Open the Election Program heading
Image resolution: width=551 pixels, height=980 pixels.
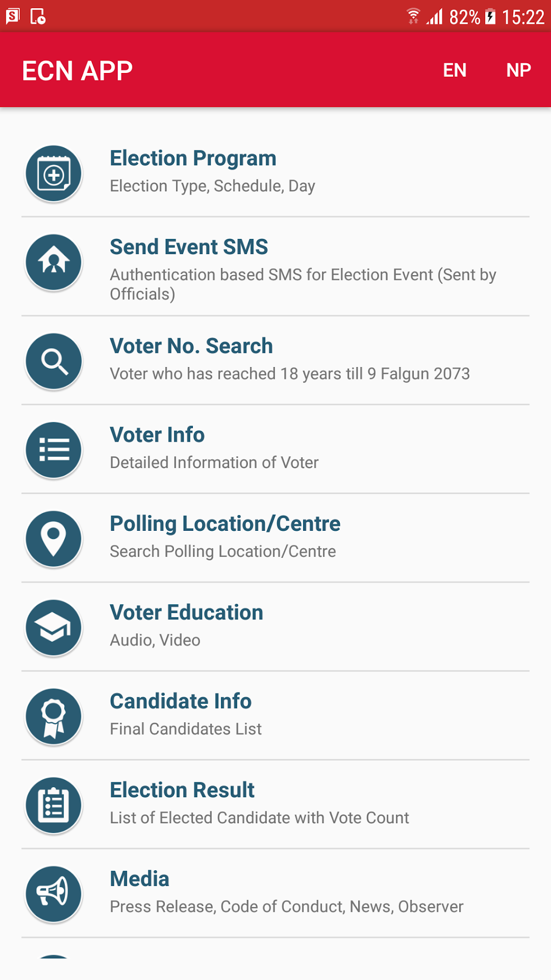[x=193, y=158]
